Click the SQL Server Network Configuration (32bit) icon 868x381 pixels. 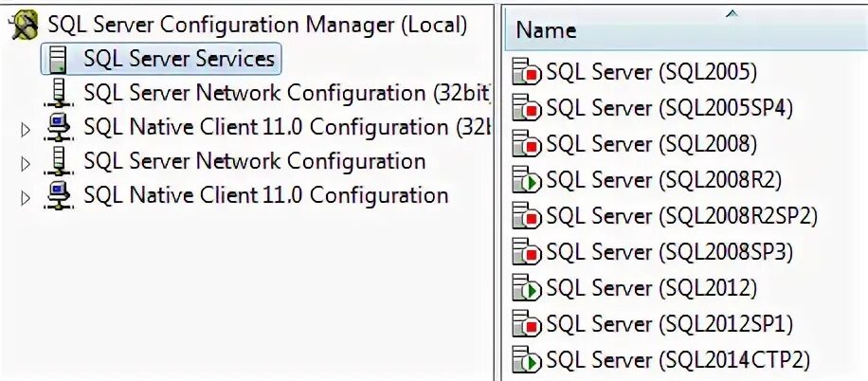tap(58, 93)
